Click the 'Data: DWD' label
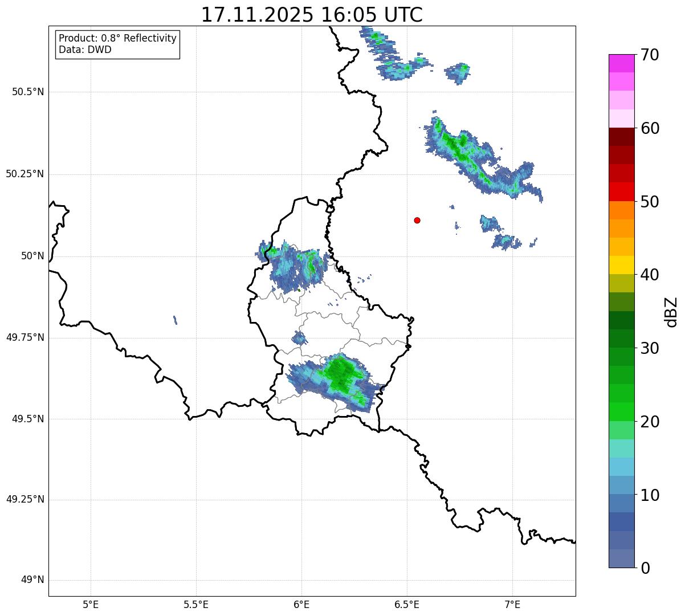Viewport: 685px width, 616px height. (x=85, y=50)
